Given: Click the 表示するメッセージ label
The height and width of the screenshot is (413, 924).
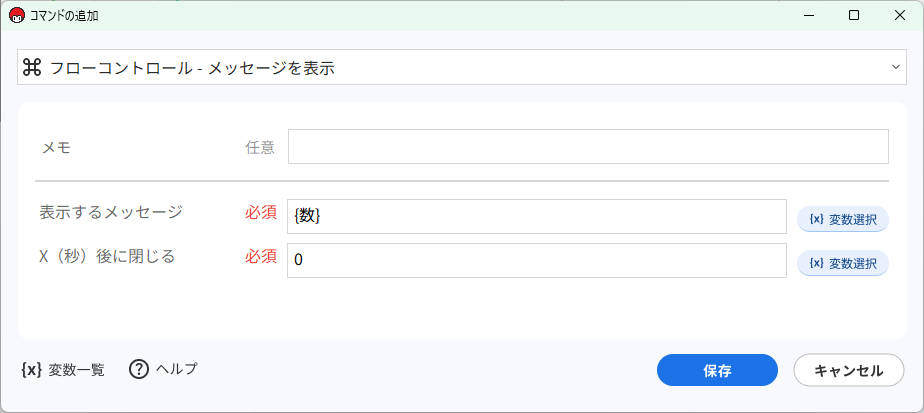Looking at the screenshot, I should pos(111,212).
